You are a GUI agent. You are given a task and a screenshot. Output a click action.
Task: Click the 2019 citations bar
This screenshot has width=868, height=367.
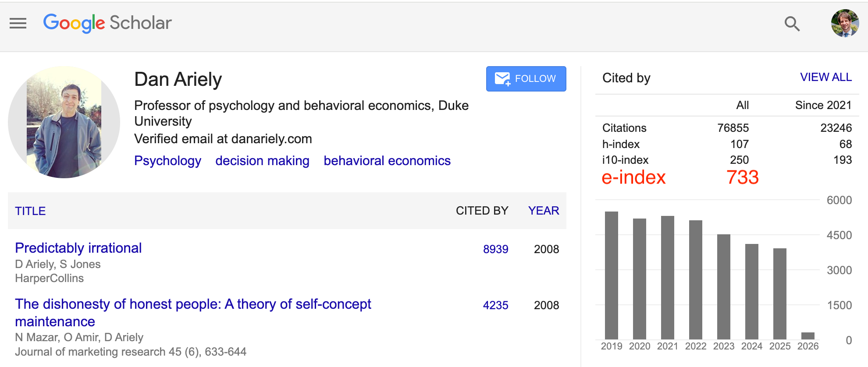coord(611,276)
